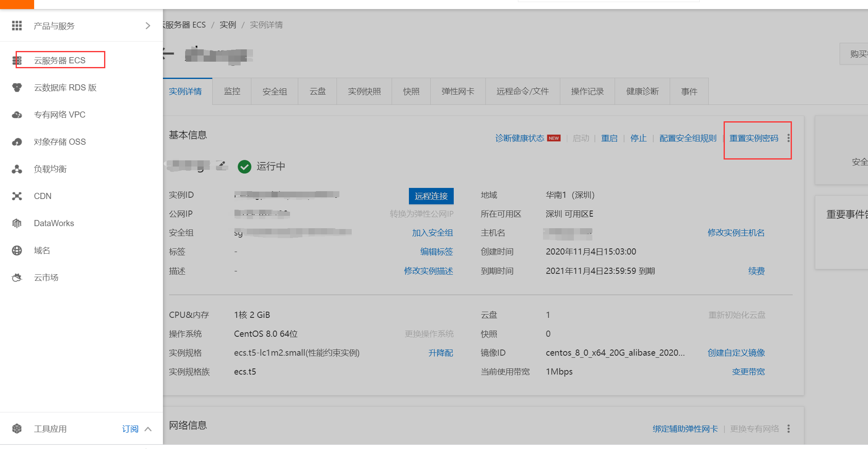The height and width of the screenshot is (449, 868).
Task: Click the CDN sidebar icon
Action: (x=17, y=196)
